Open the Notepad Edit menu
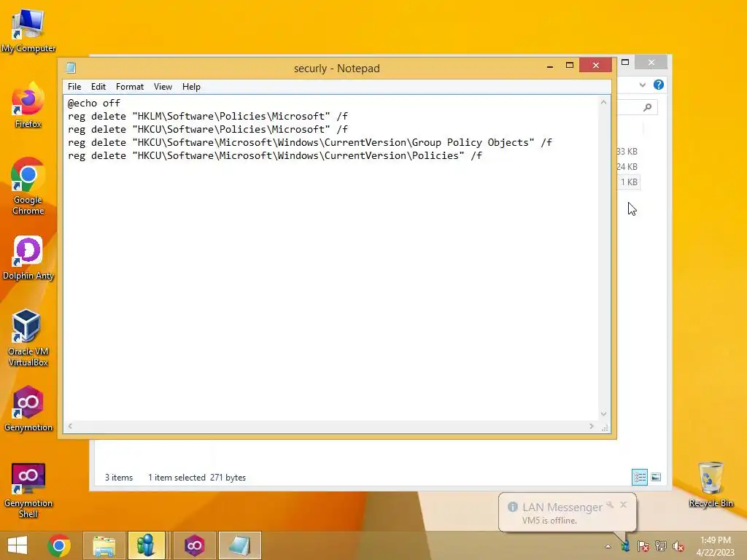 tap(98, 87)
